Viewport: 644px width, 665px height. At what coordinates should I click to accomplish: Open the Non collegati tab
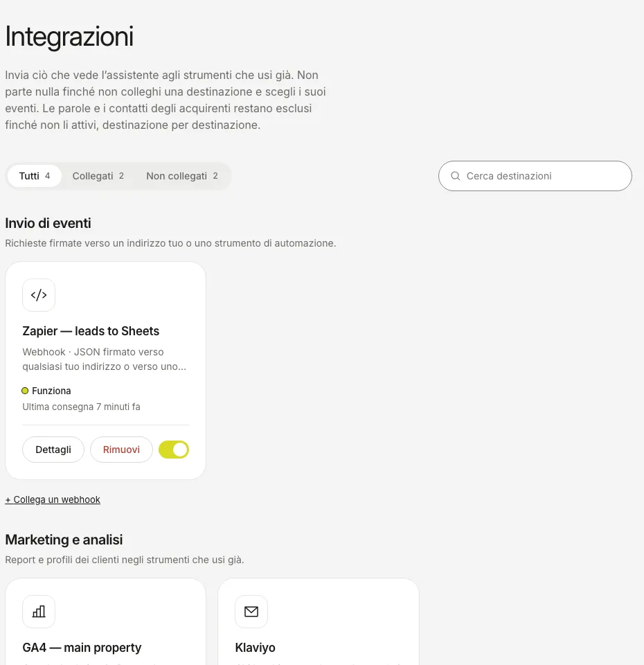pos(182,176)
